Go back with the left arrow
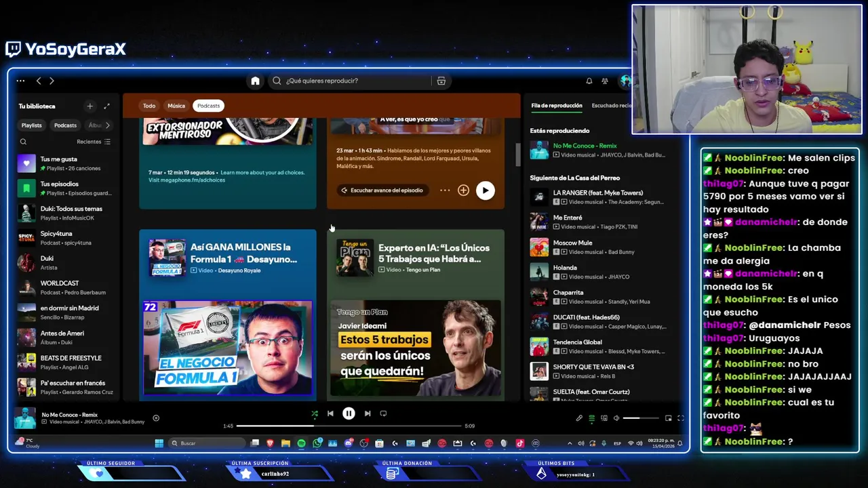This screenshot has width=868, height=488. (39, 81)
